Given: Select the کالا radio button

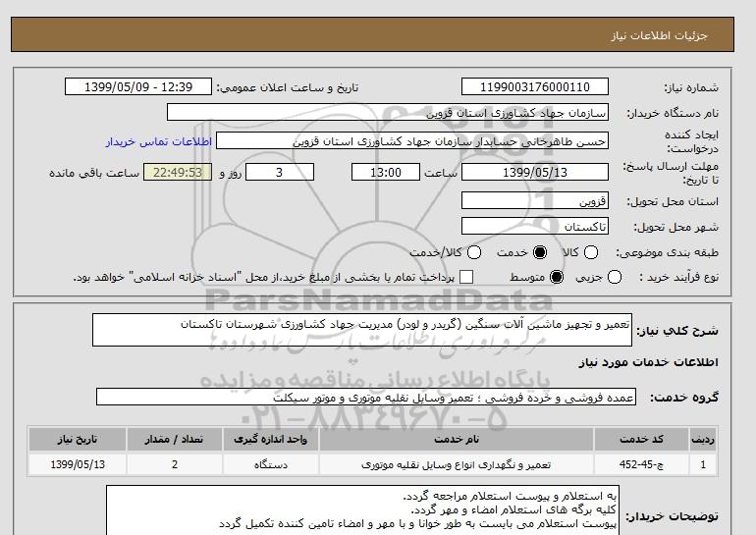Looking at the screenshot, I should (x=591, y=252).
